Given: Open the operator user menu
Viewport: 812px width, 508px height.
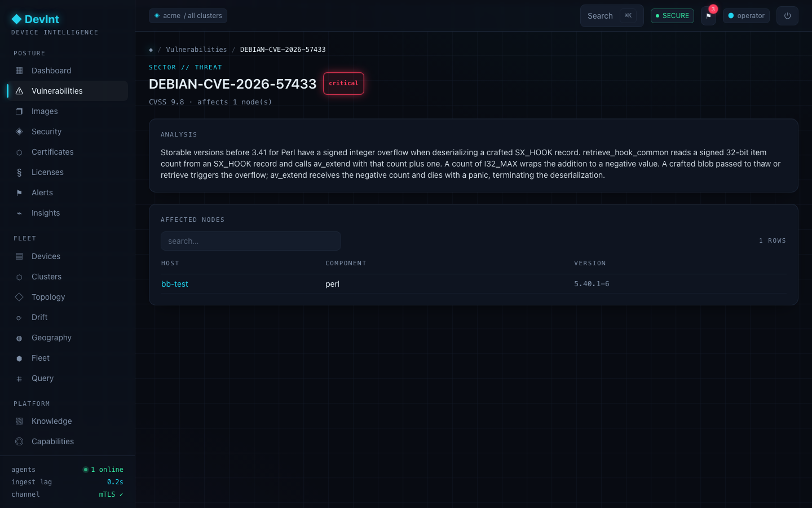Looking at the screenshot, I should (x=746, y=16).
